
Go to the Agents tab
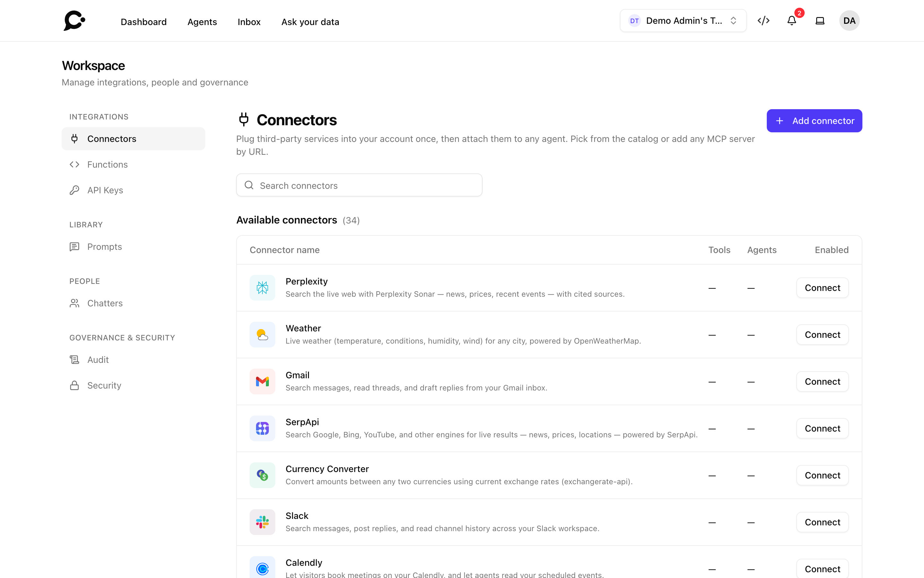(202, 22)
